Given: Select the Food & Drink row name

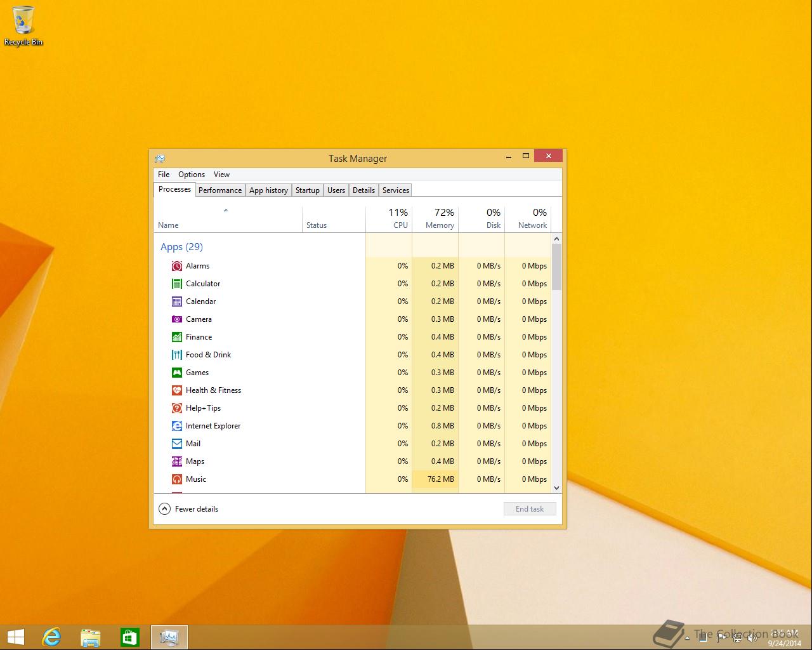Looking at the screenshot, I should click(208, 355).
